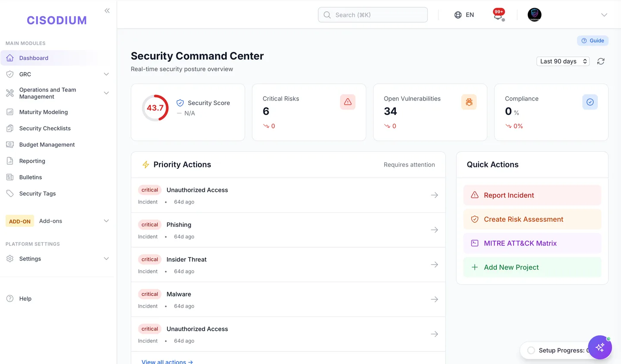Select Create Risk Assessment quick action
Viewport: 621px width, 364px height.
point(532,220)
